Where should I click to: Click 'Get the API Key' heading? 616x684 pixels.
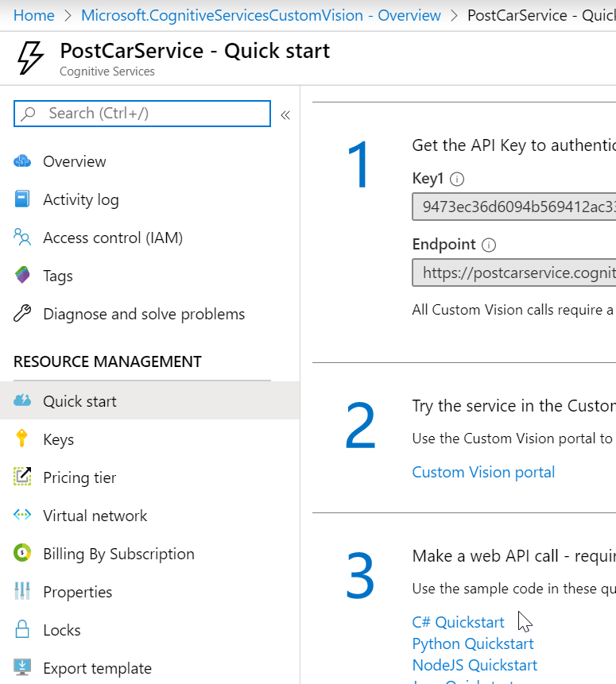point(513,145)
